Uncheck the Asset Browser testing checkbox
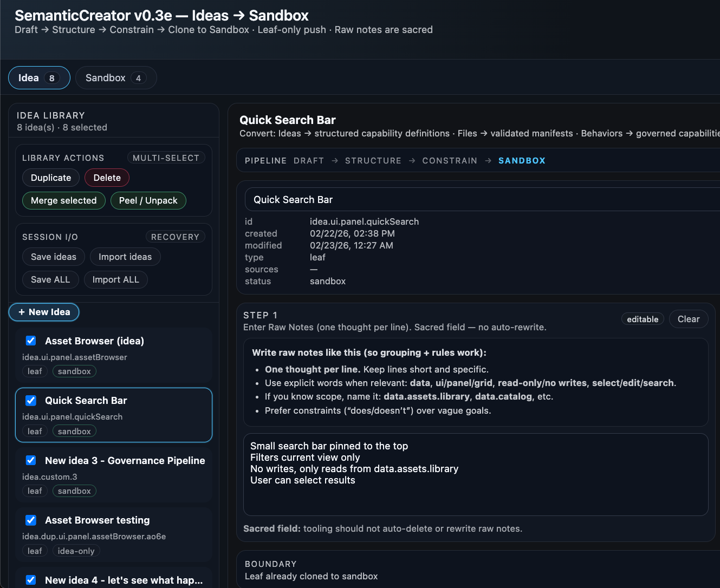 click(x=31, y=520)
